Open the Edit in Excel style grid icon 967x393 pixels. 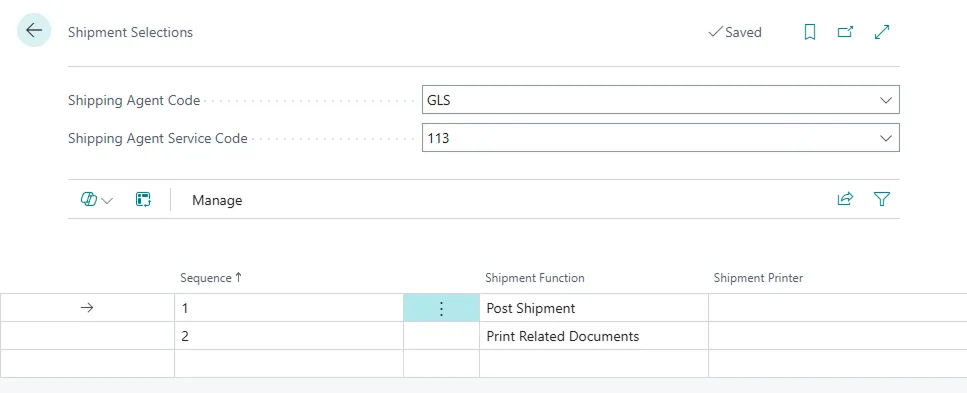(x=143, y=199)
